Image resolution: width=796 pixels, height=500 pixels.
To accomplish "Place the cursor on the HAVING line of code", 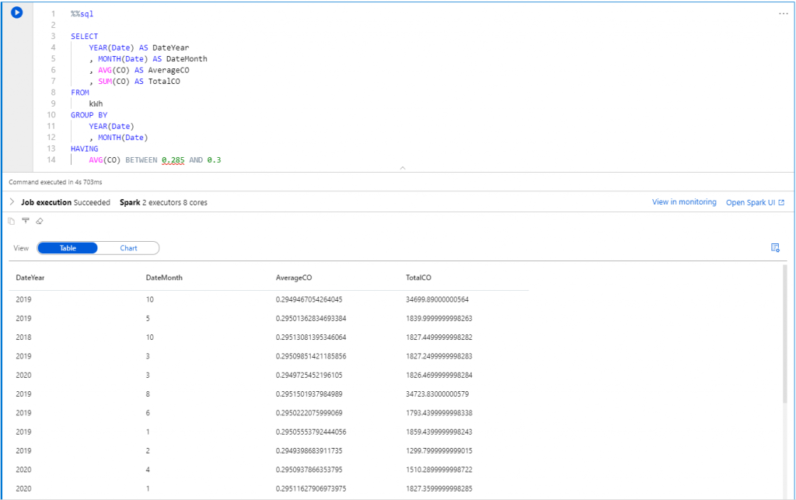I will (x=84, y=149).
